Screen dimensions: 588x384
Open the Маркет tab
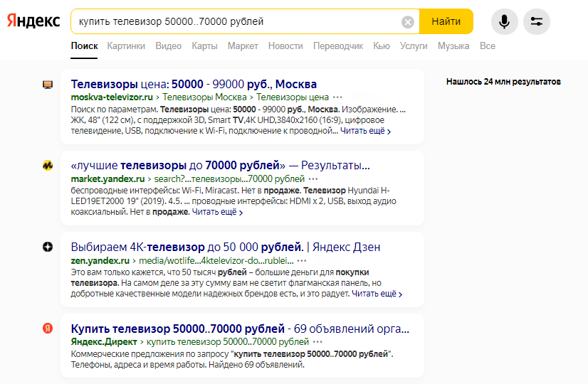click(243, 46)
